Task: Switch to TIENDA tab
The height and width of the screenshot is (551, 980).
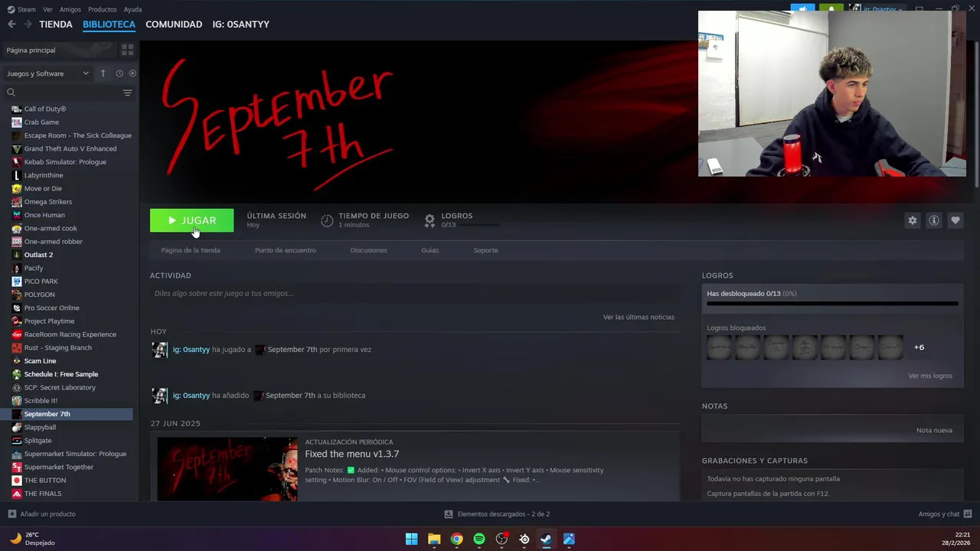Action: tap(56, 24)
